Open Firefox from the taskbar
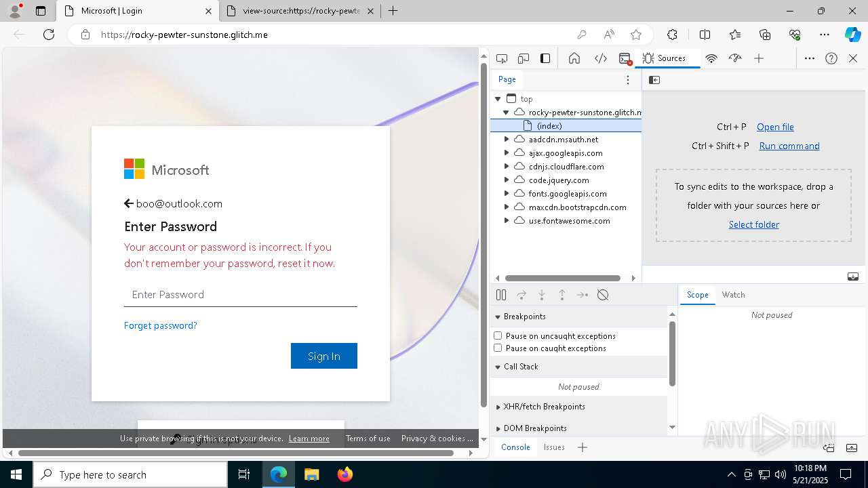Image resolution: width=868 pixels, height=488 pixels. point(345,474)
